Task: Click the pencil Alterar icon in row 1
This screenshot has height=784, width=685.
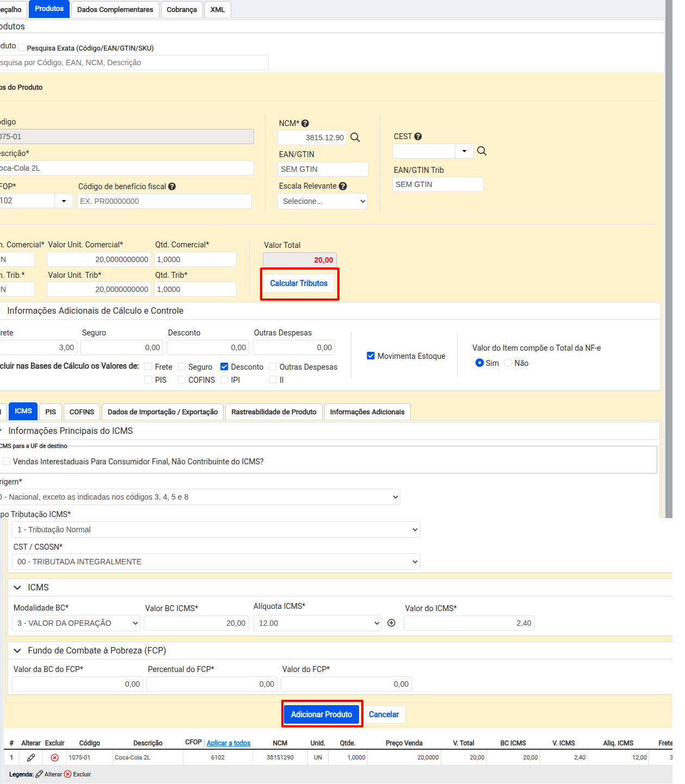Action: click(x=31, y=757)
